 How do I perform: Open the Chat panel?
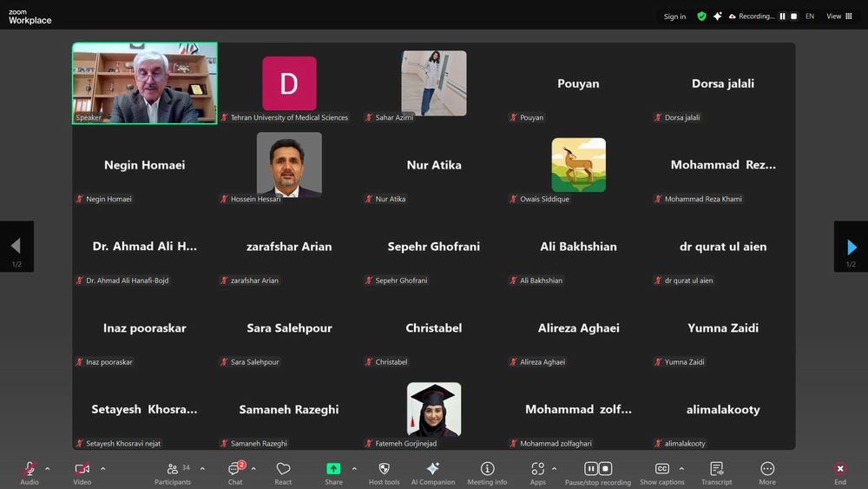pos(234,470)
